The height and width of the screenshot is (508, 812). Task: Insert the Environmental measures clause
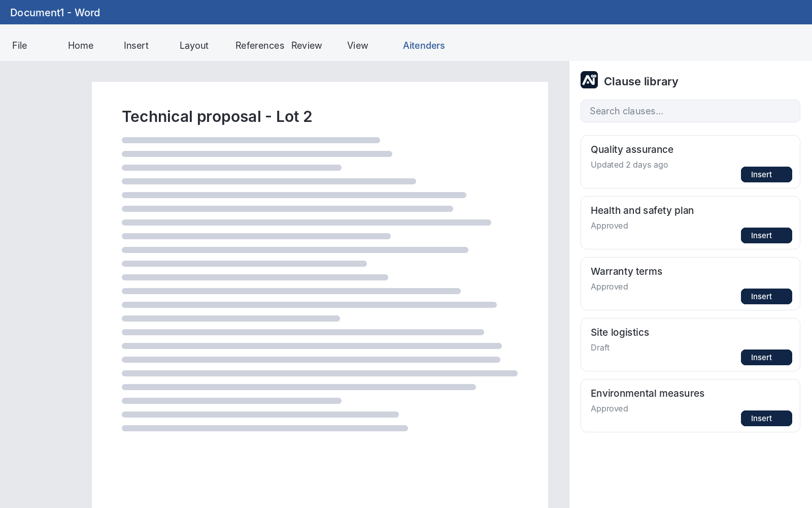tap(766, 419)
